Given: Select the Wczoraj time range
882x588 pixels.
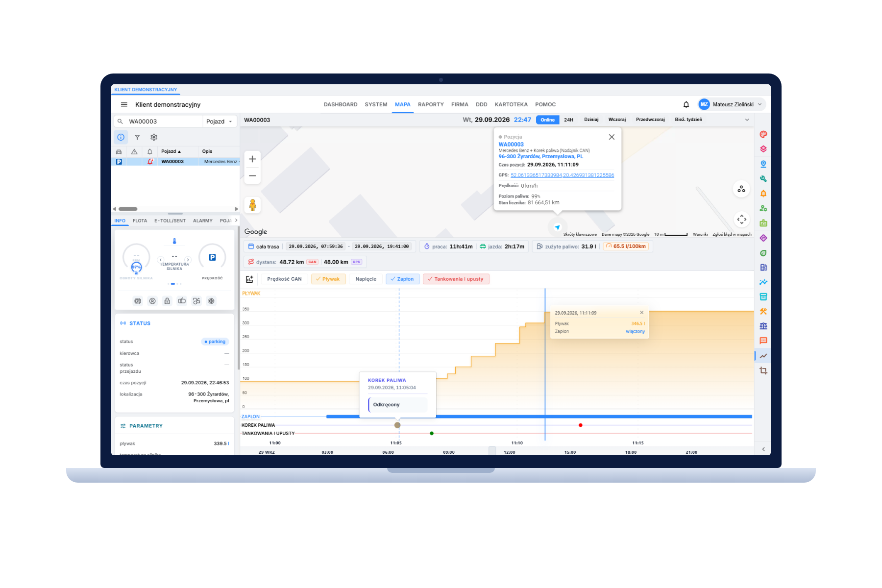Looking at the screenshot, I should coord(617,120).
